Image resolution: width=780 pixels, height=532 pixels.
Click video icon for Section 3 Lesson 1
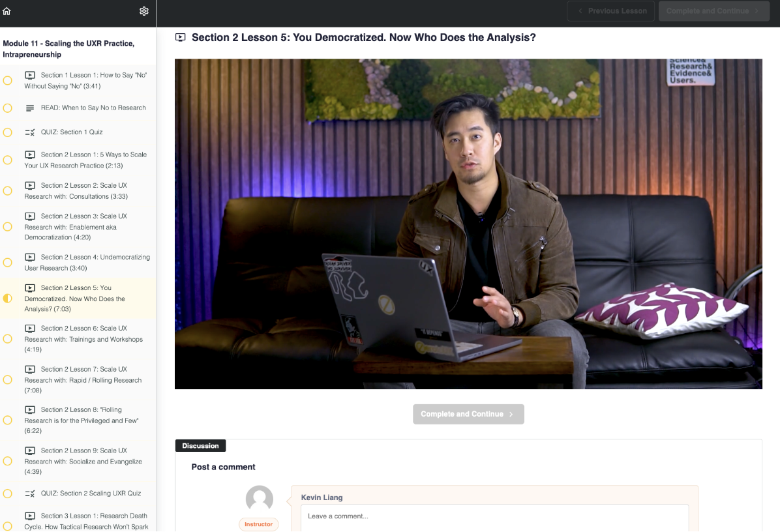[x=30, y=516]
